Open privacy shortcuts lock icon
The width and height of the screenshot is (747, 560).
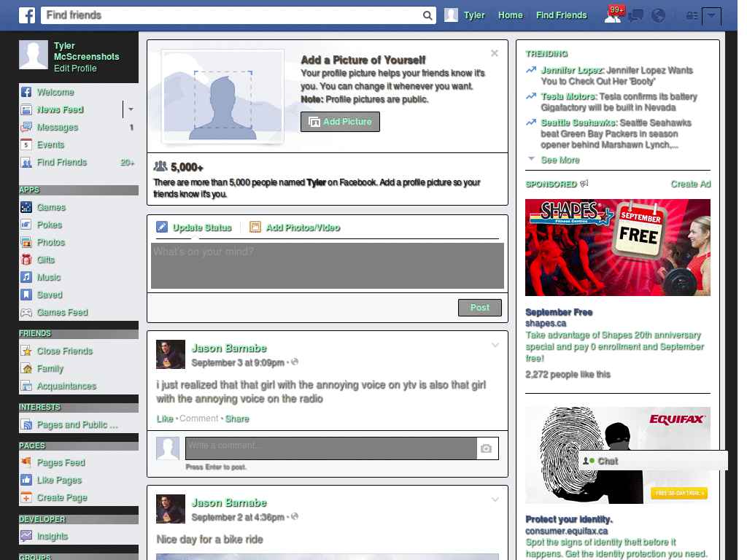[x=692, y=16]
